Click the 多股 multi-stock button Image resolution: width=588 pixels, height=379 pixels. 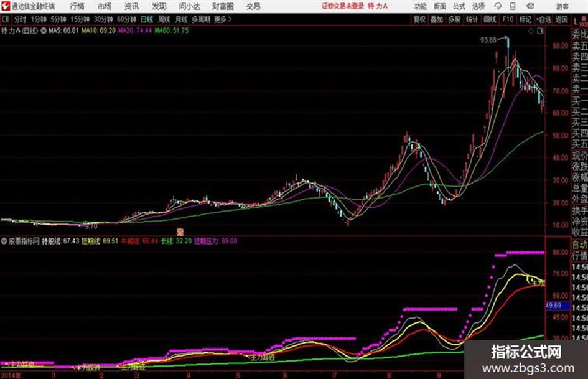pyautogui.click(x=454, y=19)
